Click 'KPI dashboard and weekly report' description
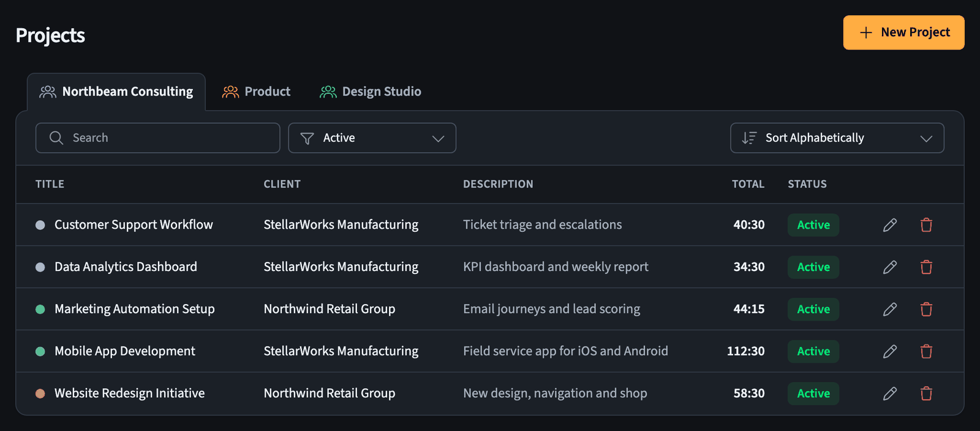 pyautogui.click(x=556, y=267)
